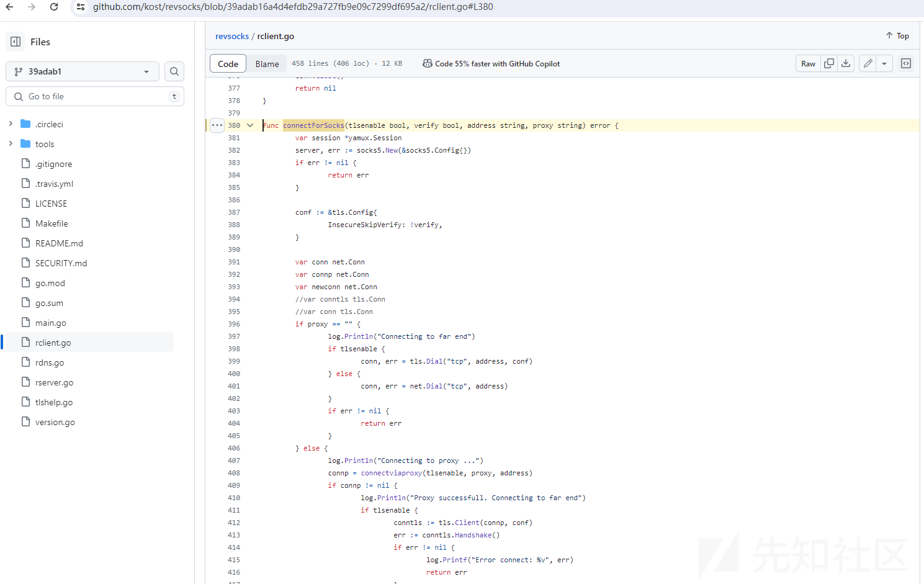The width and height of the screenshot is (924, 584).
Task: Expand the tools folder chevron
Action: pyautogui.click(x=11, y=144)
